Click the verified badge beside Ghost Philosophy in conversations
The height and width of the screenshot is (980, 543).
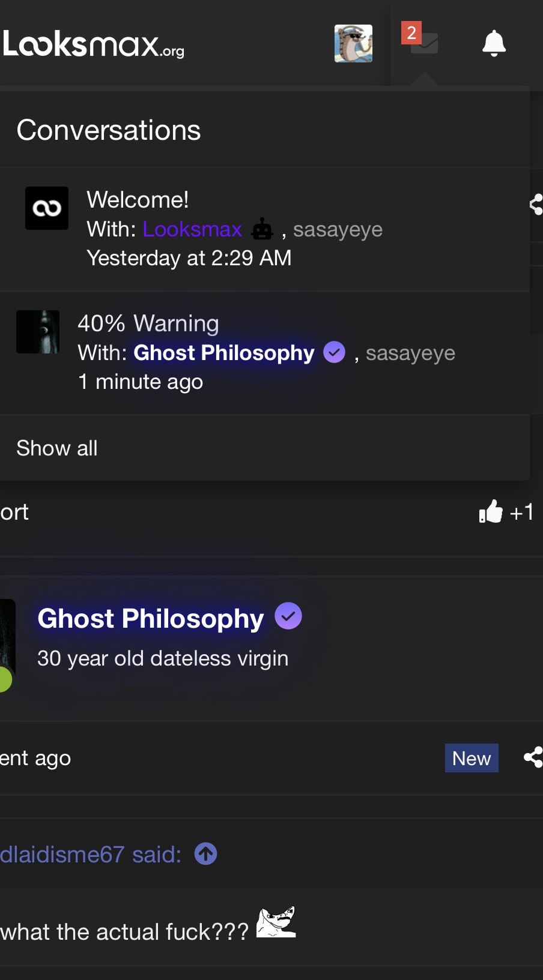pyautogui.click(x=334, y=352)
